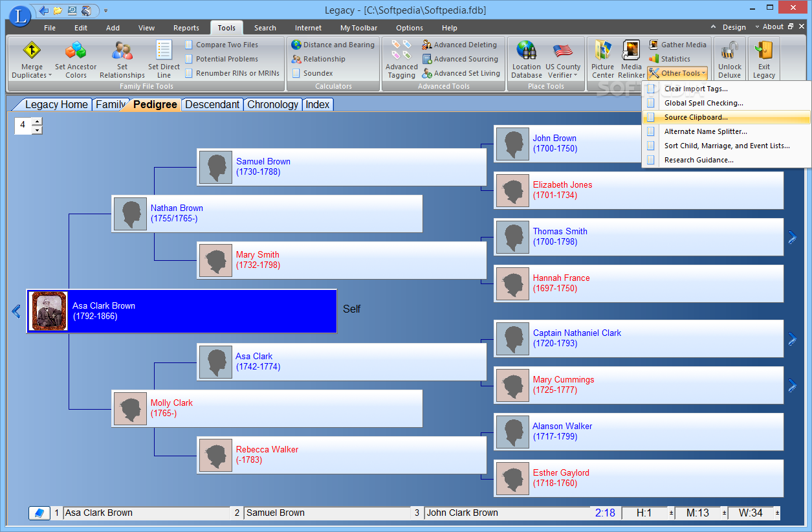
Task: Expand the Other Tools dropdown
Action: 677,73
